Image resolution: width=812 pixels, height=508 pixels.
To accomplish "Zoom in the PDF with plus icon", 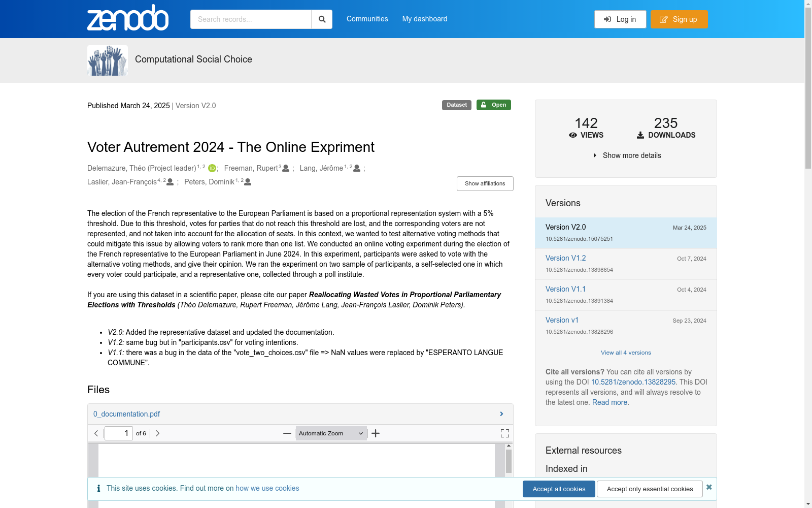I will point(376,433).
